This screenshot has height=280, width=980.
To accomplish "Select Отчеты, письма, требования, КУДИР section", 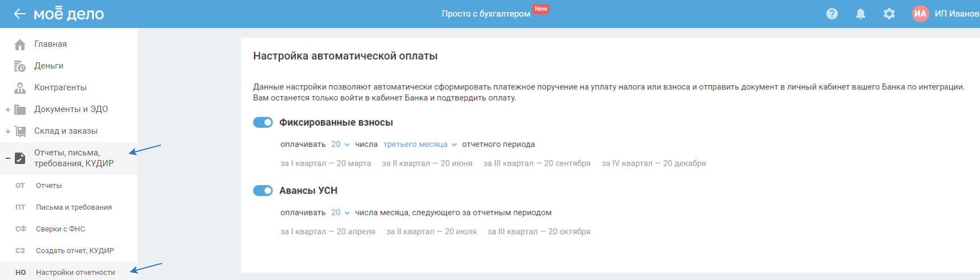I will [74, 158].
